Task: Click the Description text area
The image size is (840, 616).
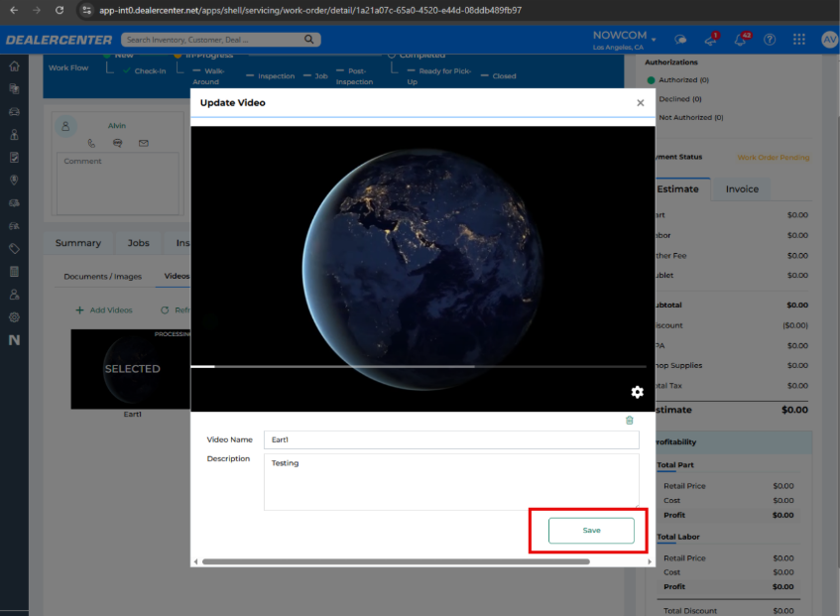Action: (451, 482)
